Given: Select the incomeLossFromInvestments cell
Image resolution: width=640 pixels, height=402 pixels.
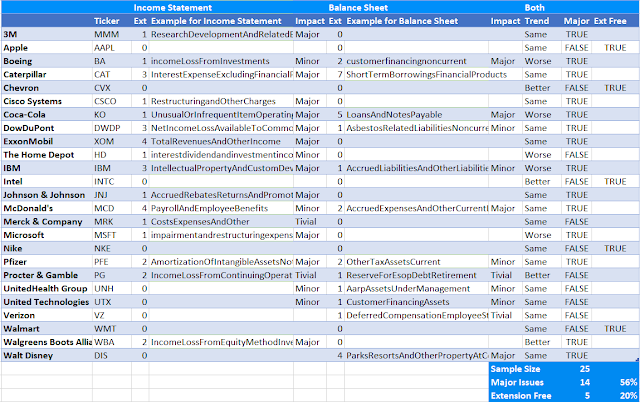Looking at the screenshot, I should [221, 61].
